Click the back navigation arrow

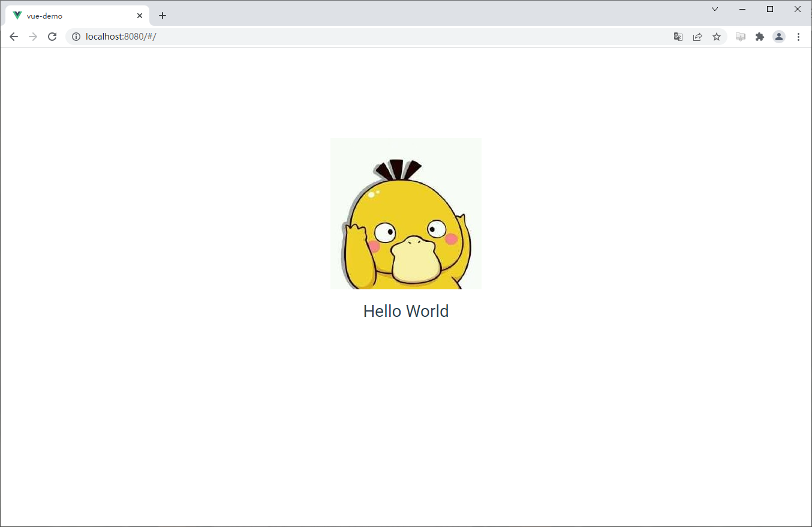(14, 36)
